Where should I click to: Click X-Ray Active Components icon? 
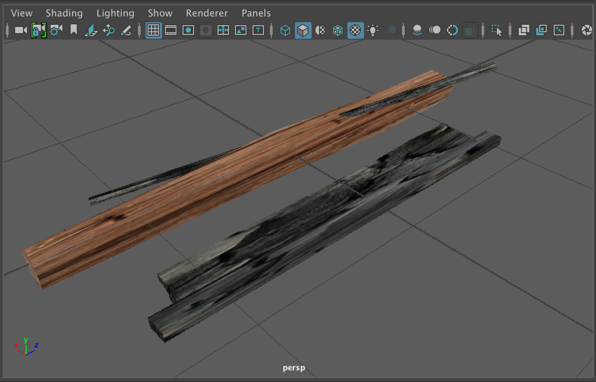click(x=541, y=30)
